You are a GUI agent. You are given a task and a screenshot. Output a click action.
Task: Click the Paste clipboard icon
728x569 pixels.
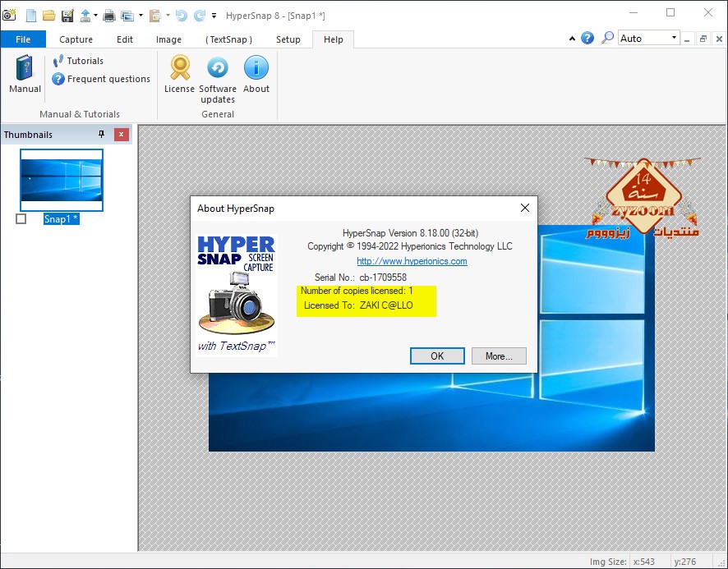(154, 16)
